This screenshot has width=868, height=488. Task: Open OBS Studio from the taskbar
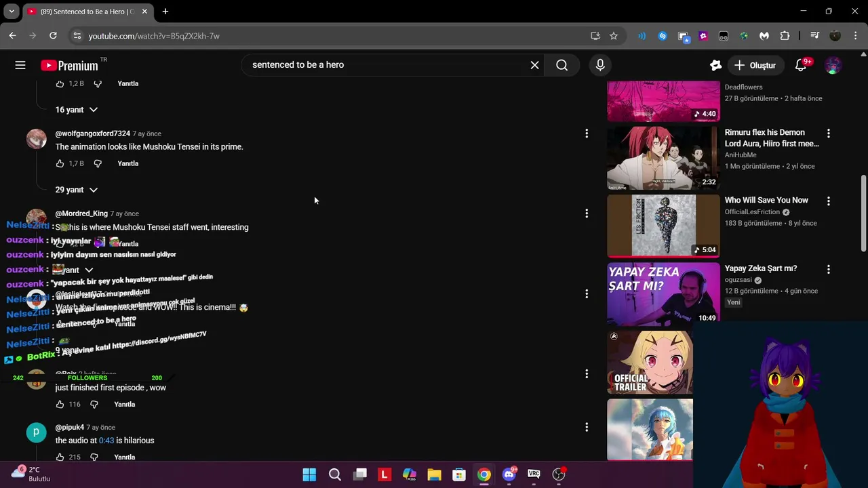pyautogui.click(x=559, y=474)
